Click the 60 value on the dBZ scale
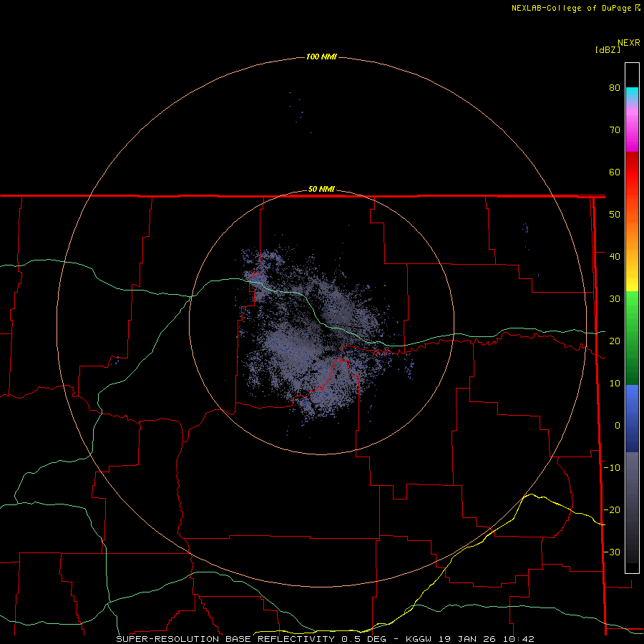The height and width of the screenshot is (644, 644). click(x=615, y=172)
